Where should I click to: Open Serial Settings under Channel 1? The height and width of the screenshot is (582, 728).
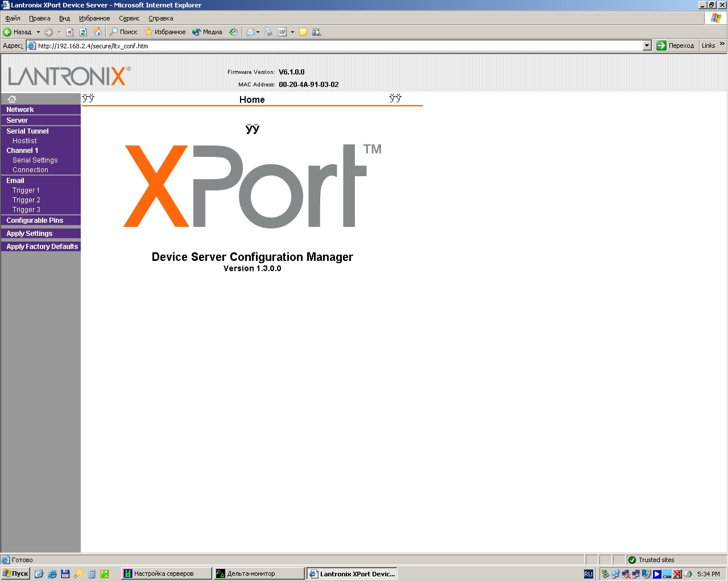click(35, 160)
